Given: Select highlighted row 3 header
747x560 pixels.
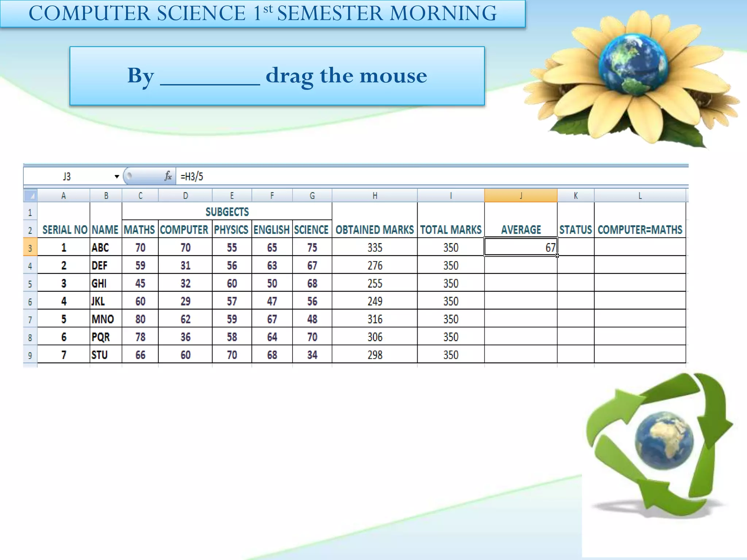Looking at the screenshot, I should [x=30, y=248].
